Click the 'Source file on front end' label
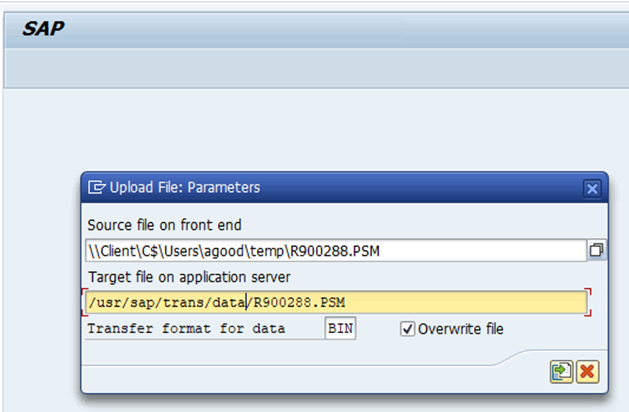This screenshot has width=629, height=412. [164, 225]
